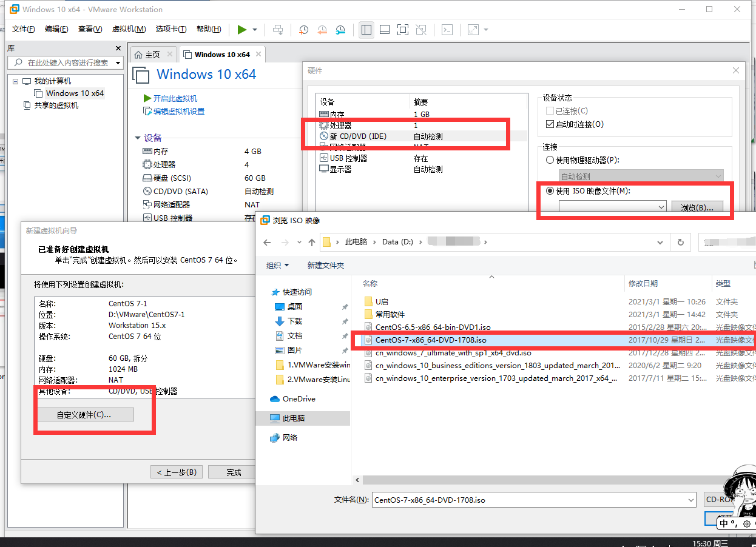The image size is (756, 547).
Task: Collapse the 我的计算机 tree node
Action: [x=15, y=81]
